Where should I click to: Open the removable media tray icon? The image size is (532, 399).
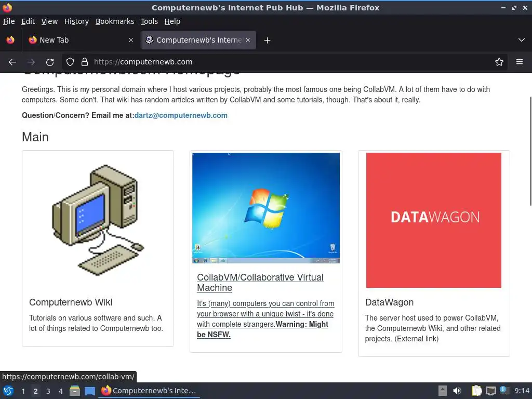pos(443,391)
